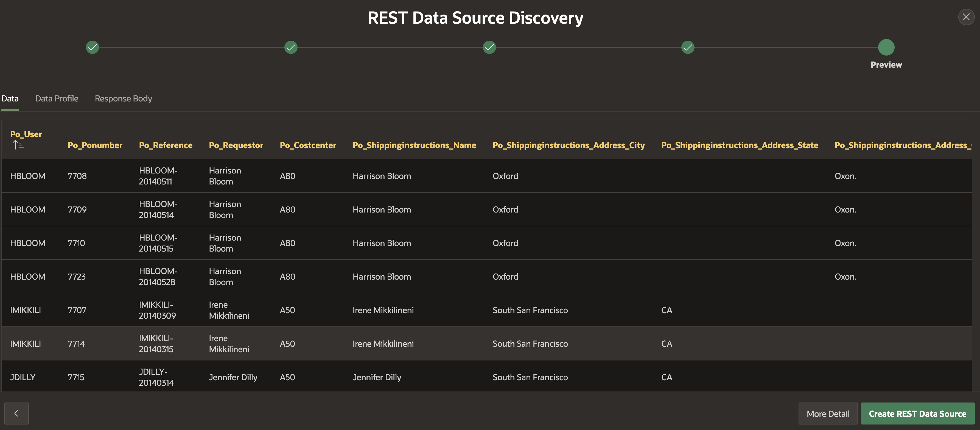Select the Data tab
This screenshot has width=980, height=430.
[10, 99]
